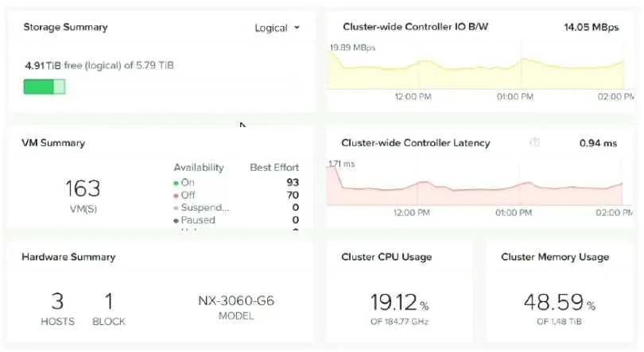Click the dropdown arrow next to Logical
Screen dimensions: 644x352
click(297, 28)
